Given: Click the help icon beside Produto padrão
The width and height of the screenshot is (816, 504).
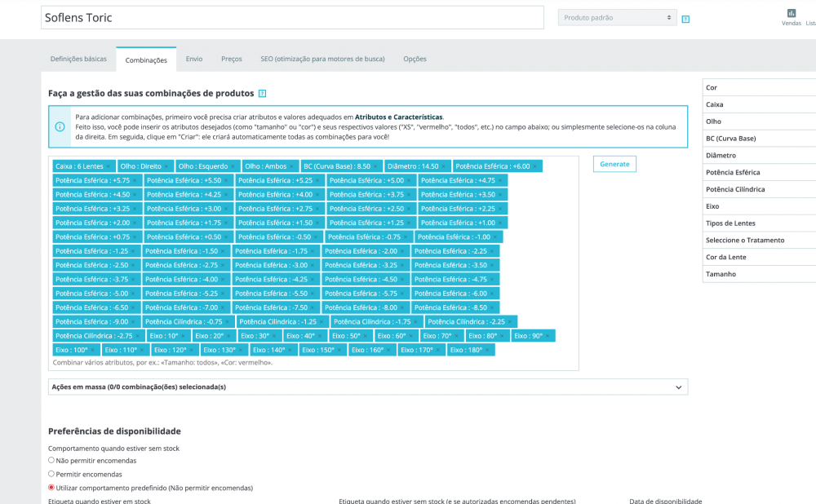Looking at the screenshot, I should [685, 17].
